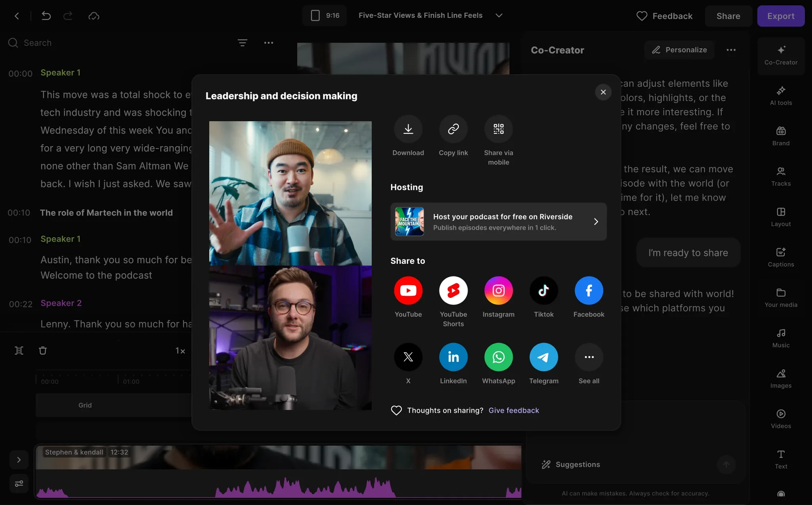Go back using the left arrow
Viewport: 812px width, 505px height.
pos(17,16)
